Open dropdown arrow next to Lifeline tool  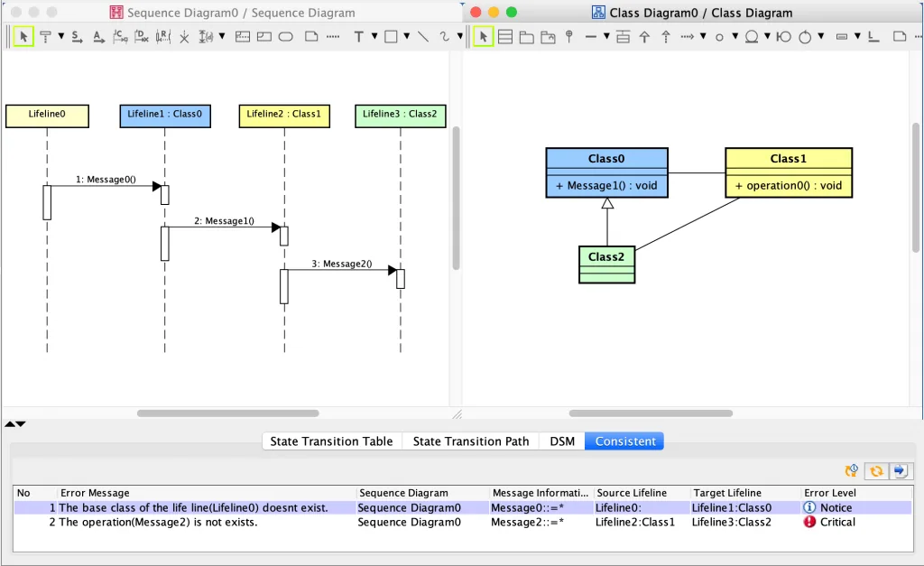tap(60, 36)
